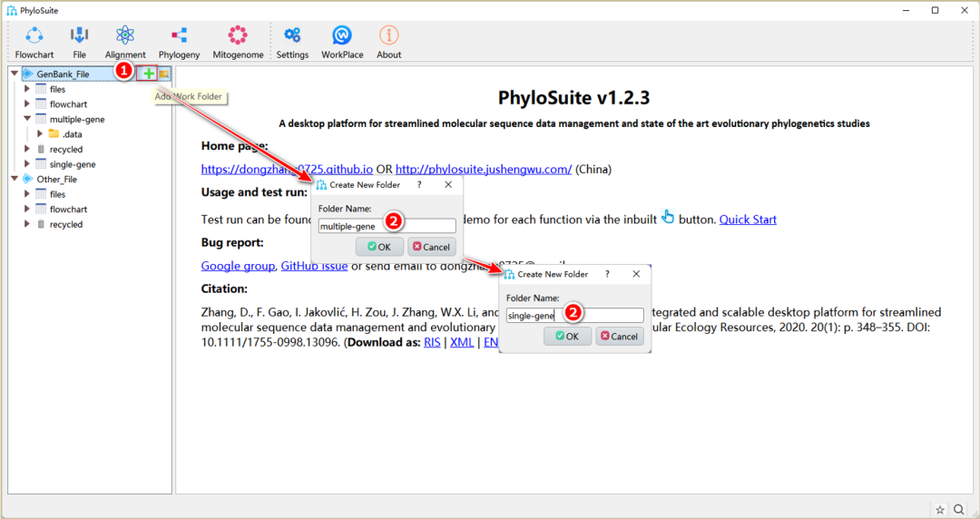Download citation as XML
The width and height of the screenshot is (980, 519).
pyautogui.click(x=462, y=342)
